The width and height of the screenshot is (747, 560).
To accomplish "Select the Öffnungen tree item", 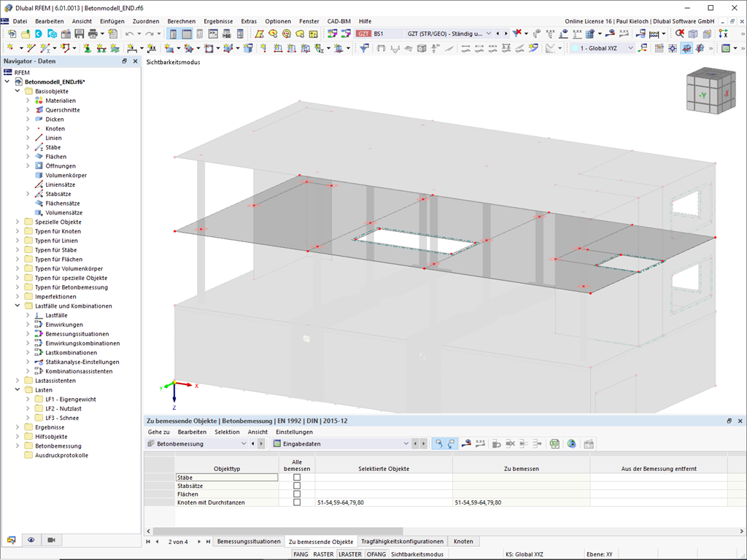I will [61, 166].
